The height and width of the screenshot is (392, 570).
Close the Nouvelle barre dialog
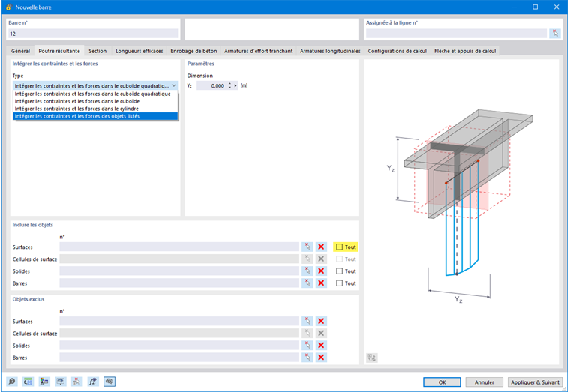556,7
